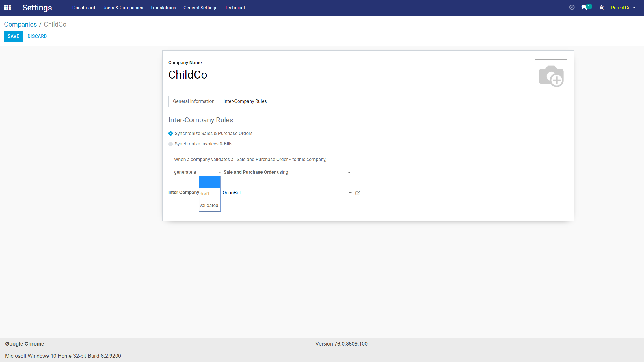644x362 pixels.
Task: Select Synchronize Invoices & Bills radio
Action: 171,144
